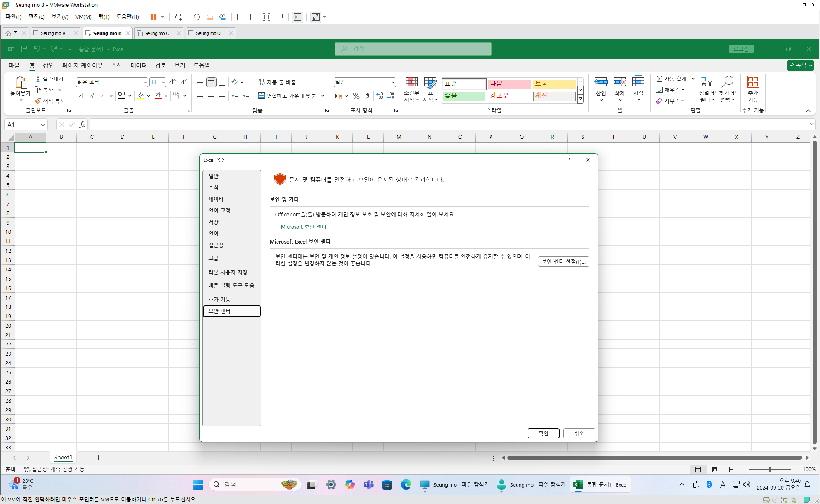Viewport: 820px width, 504px height.
Task: Toggle the center align button
Action: pyautogui.click(x=211, y=96)
